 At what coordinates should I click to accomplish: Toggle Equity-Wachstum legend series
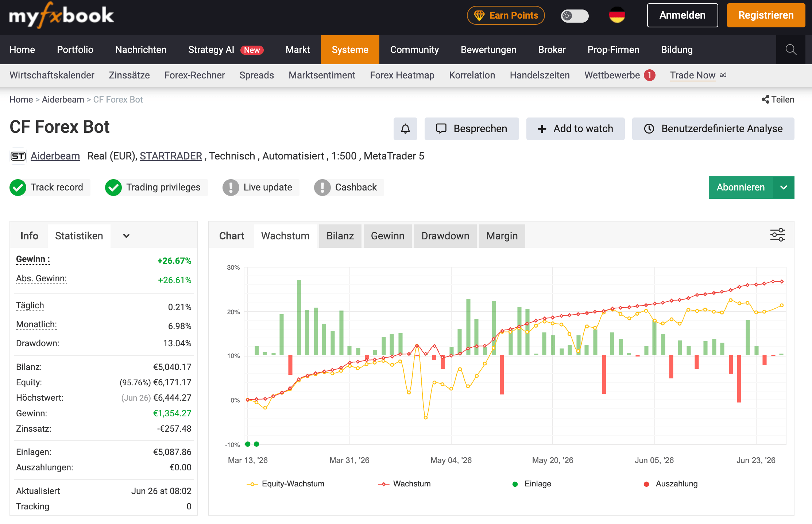(x=286, y=484)
